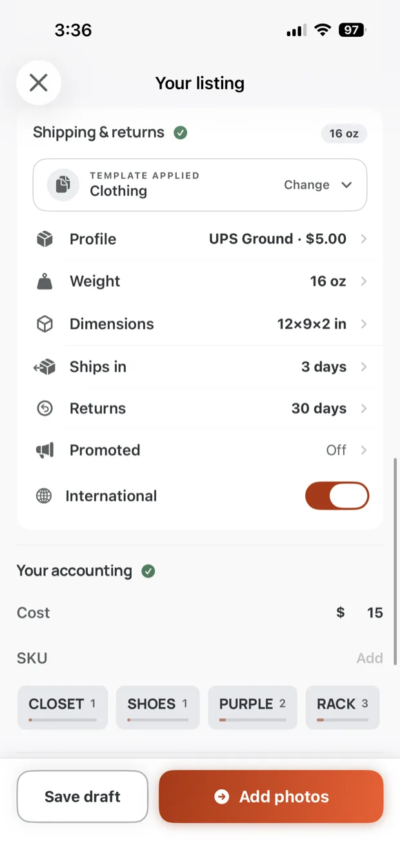This screenshot has width=400, height=868.
Task: Tap the Returns circular arrow icon
Action: [45, 408]
